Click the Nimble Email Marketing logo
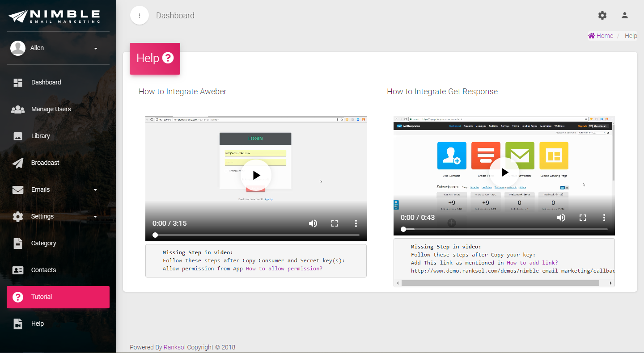Screen dimensions: 644x353 (x=54, y=16)
